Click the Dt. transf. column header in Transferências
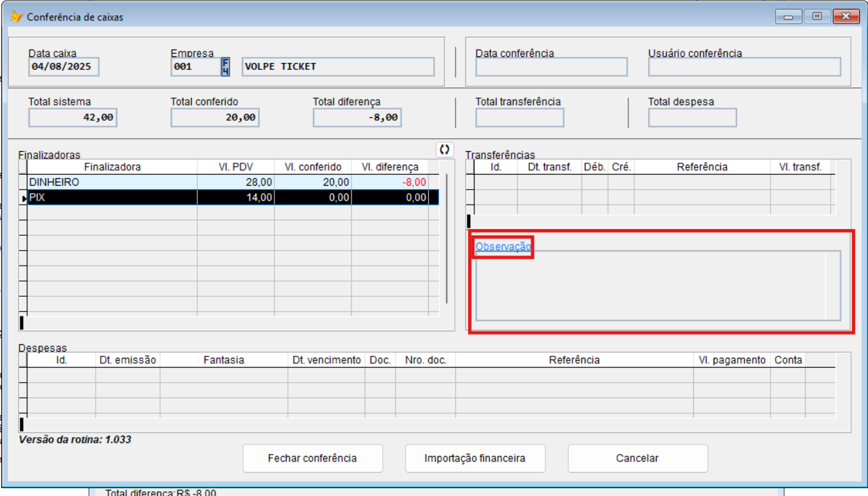This screenshot has width=868, height=496. pyautogui.click(x=550, y=167)
